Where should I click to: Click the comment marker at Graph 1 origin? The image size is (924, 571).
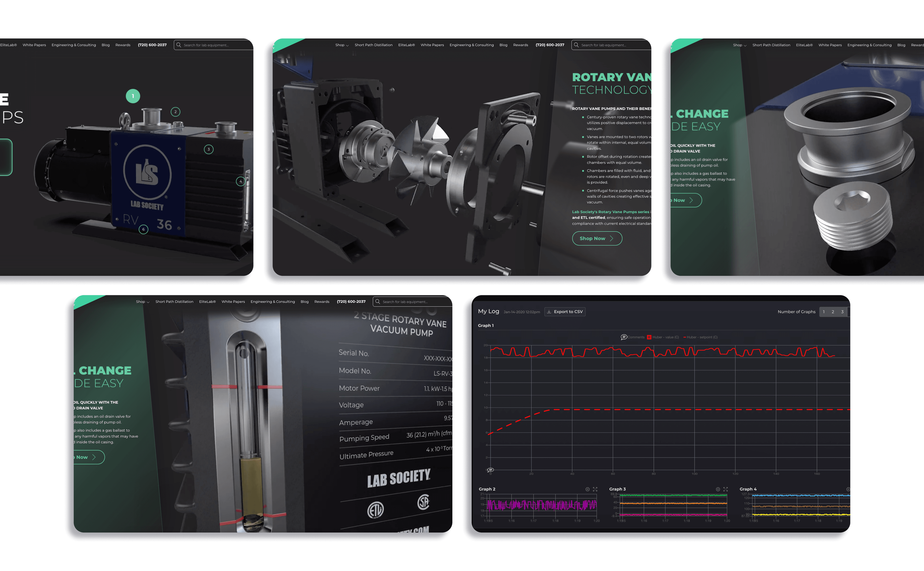490,470
